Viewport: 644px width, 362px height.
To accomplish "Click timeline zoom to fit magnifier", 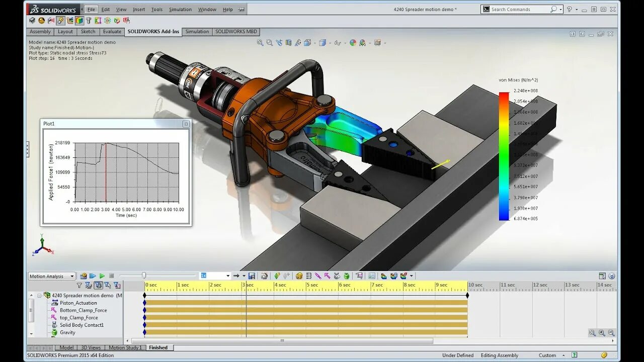I will 593,333.
